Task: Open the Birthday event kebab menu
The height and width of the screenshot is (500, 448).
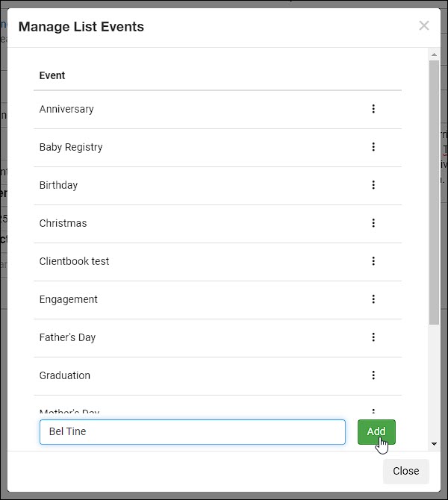Action: (x=373, y=185)
